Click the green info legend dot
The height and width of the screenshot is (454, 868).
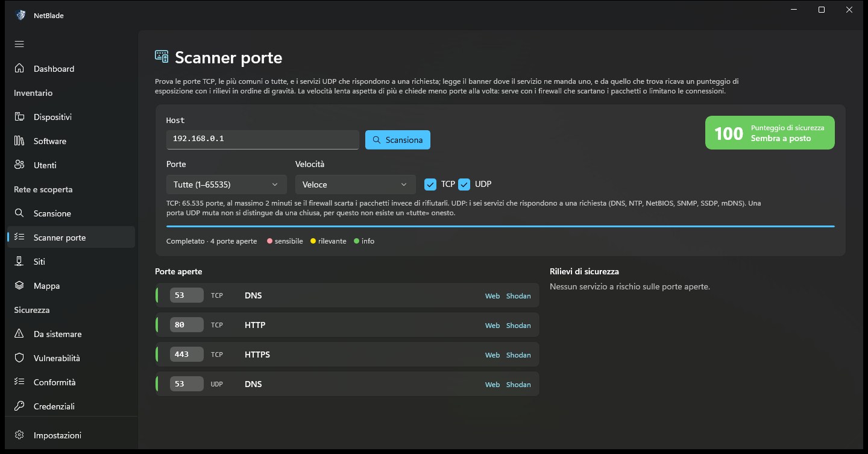point(356,241)
